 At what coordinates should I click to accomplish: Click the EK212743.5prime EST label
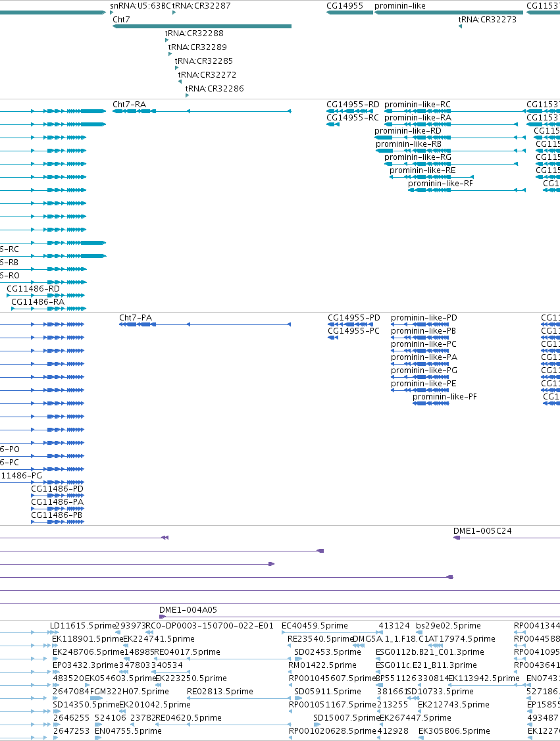click(453, 705)
